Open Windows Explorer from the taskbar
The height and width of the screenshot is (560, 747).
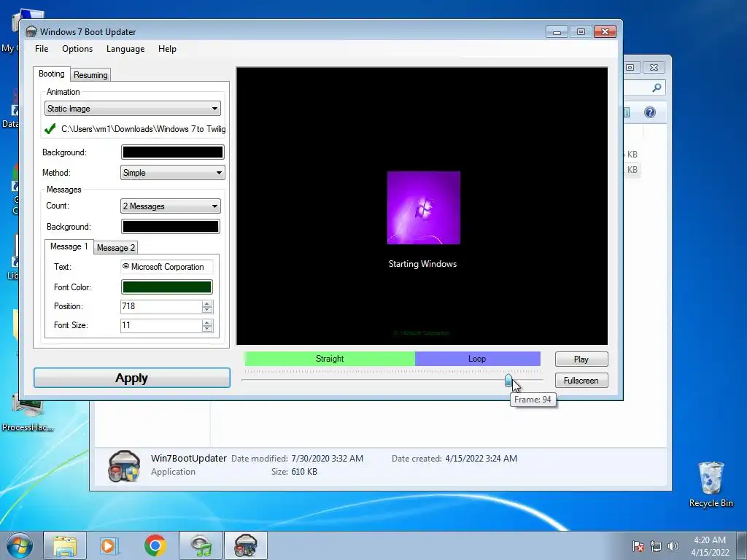click(x=65, y=545)
